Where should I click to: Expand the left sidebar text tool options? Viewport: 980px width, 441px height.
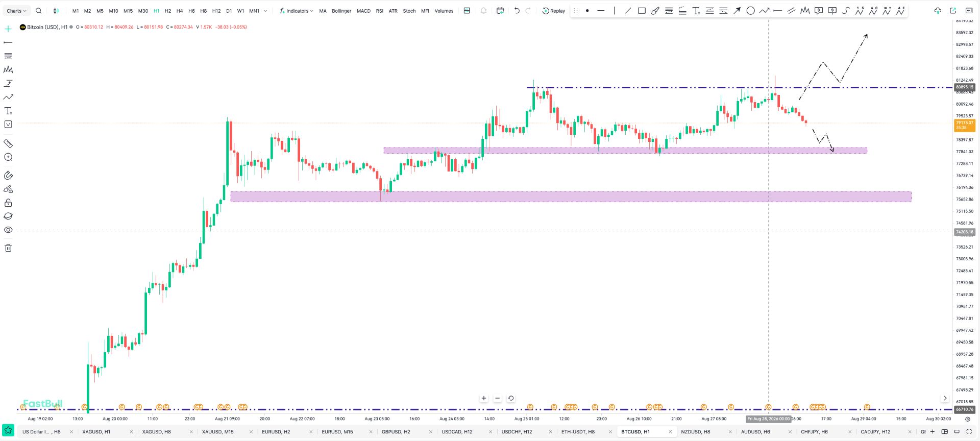coord(8,111)
